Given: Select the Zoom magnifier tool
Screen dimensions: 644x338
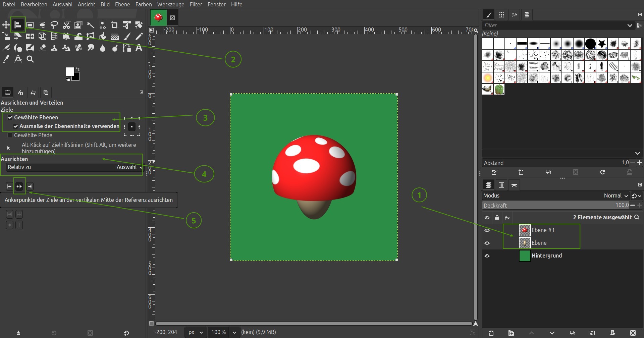Looking at the screenshot, I should pos(30,59).
